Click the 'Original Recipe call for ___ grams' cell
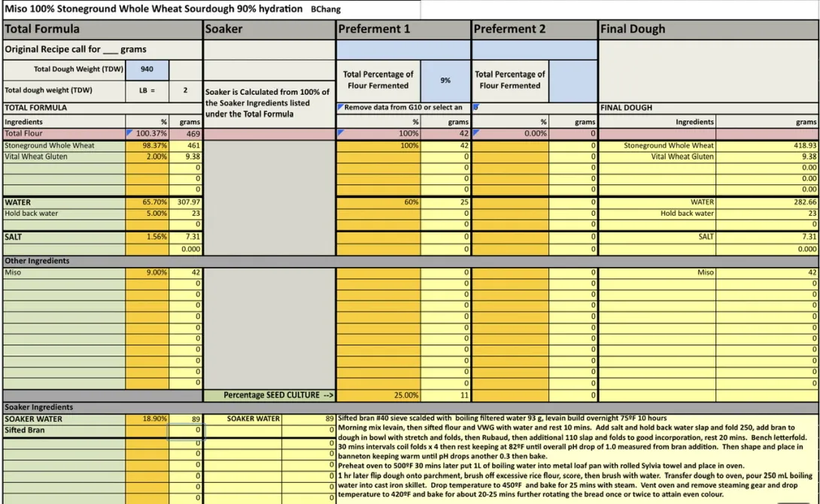This screenshot has height=504, width=820. tap(102, 50)
